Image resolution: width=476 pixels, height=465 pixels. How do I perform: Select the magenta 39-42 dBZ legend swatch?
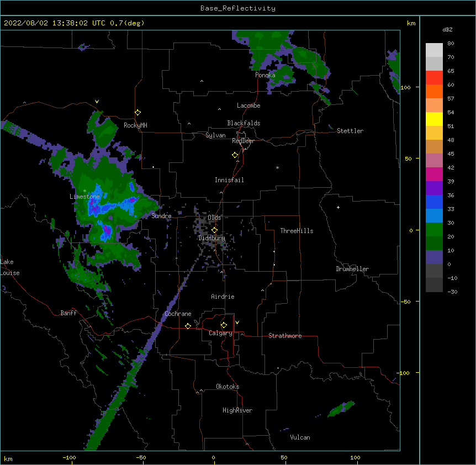[434, 175]
